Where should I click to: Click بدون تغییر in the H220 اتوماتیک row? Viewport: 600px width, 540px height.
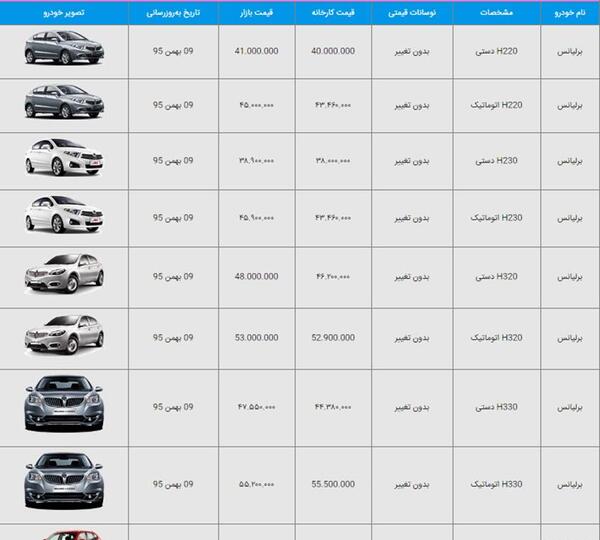tap(412, 105)
